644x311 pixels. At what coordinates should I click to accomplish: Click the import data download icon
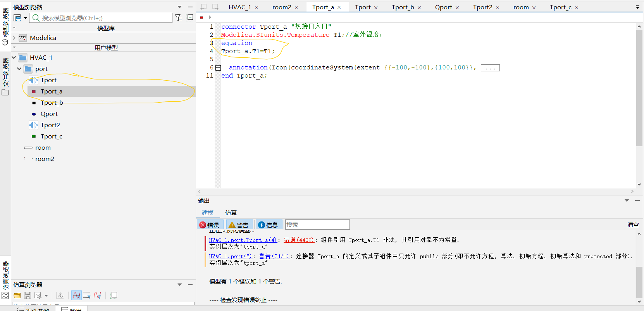(x=60, y=295)
